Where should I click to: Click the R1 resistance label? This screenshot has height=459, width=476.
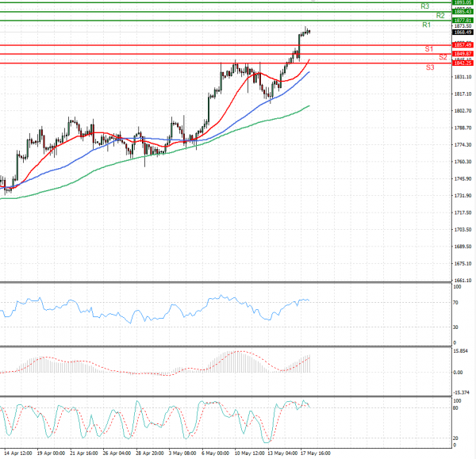[x=426, y=25]
